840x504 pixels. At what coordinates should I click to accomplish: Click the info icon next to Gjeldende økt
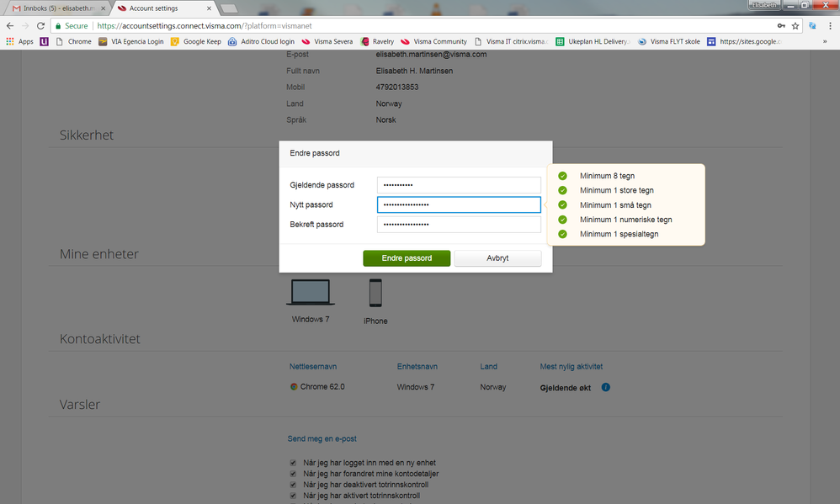coord(606,387)
